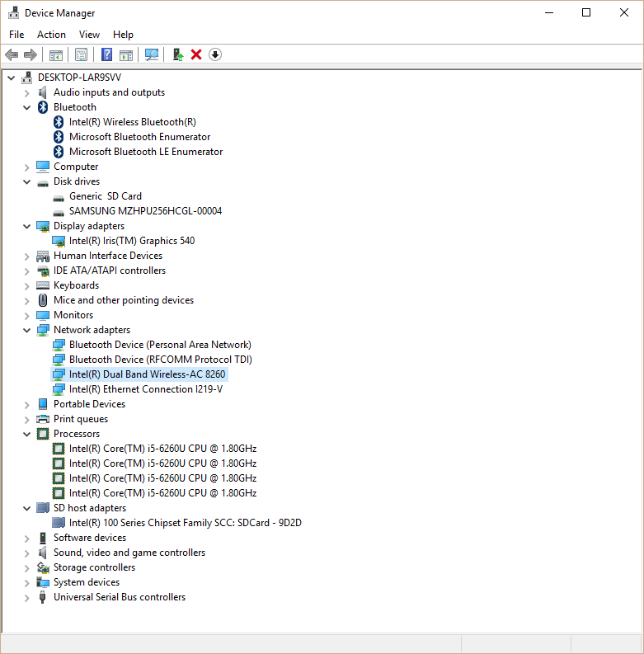Click the Forward arrow toolbar icon
Image resolution: width=644 pixels, height=654 pixels.
(31, 54)
